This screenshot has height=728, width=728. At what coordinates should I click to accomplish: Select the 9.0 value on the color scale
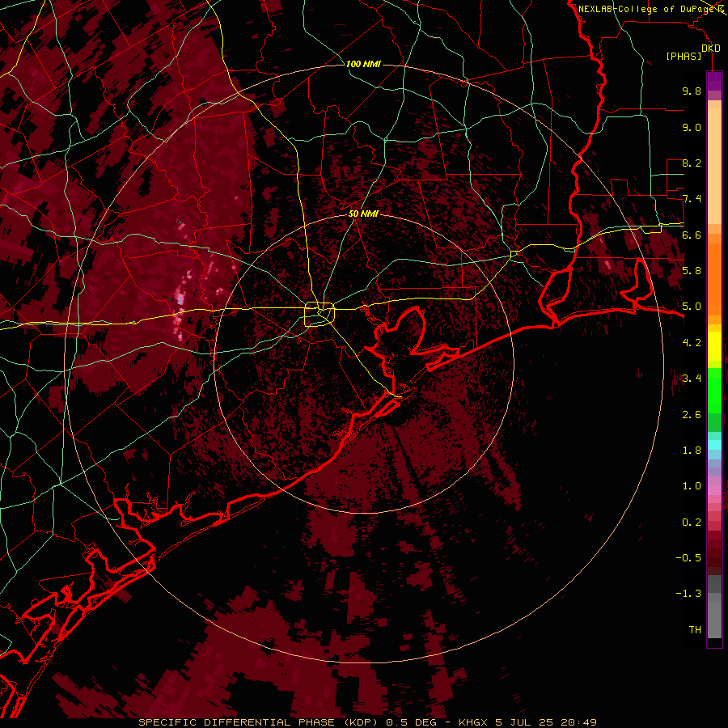click(692, 127)
